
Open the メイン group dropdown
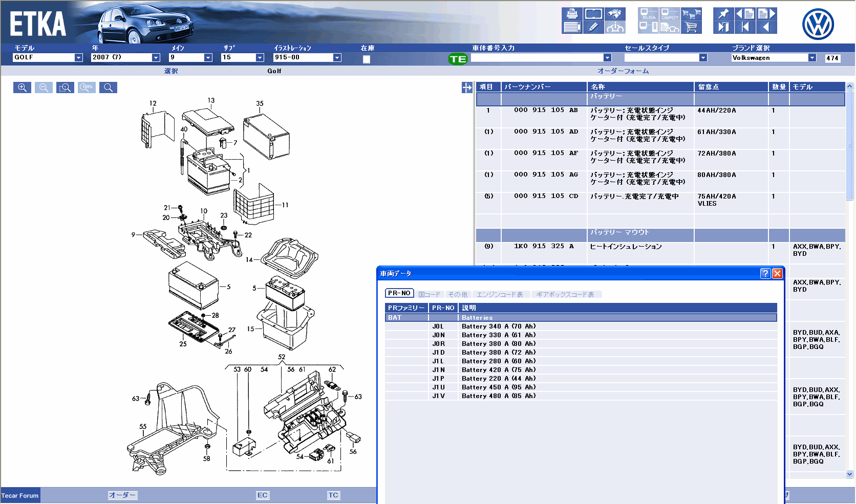[x=208, y=58]
